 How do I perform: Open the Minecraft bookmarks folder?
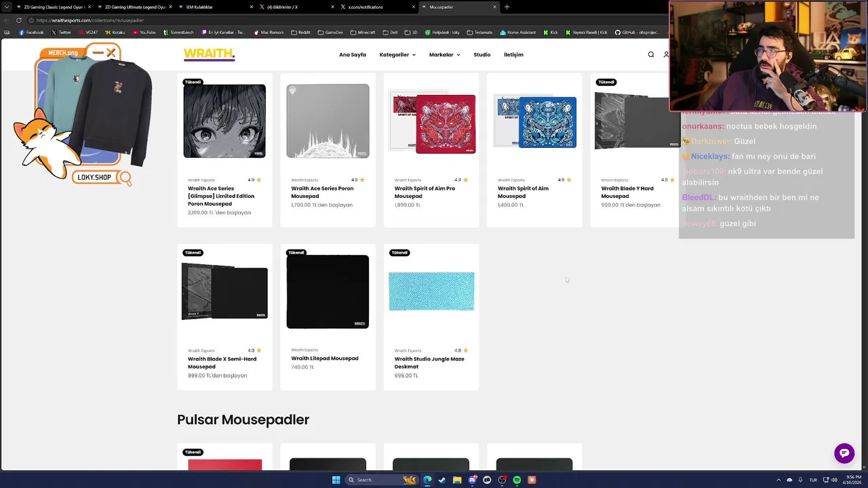coord(363,33)
